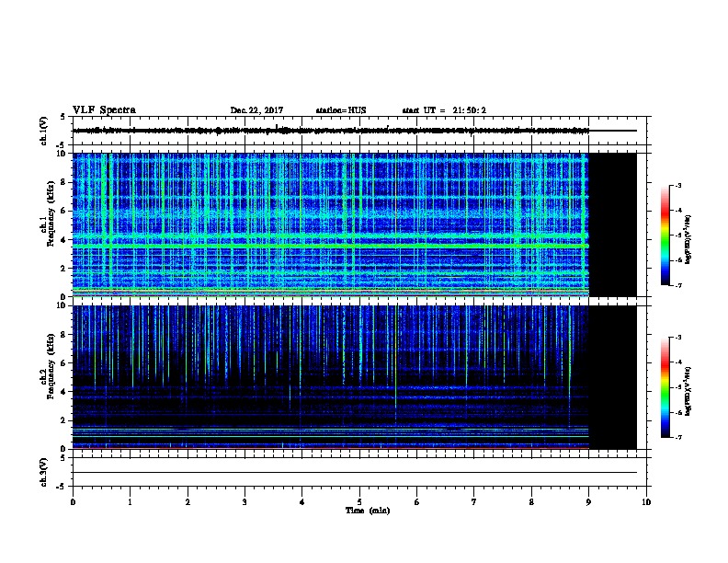The image size is (728, 563).
Task: Click the ch.1 spectrogram color scale bar
Action: click(665, 236)
